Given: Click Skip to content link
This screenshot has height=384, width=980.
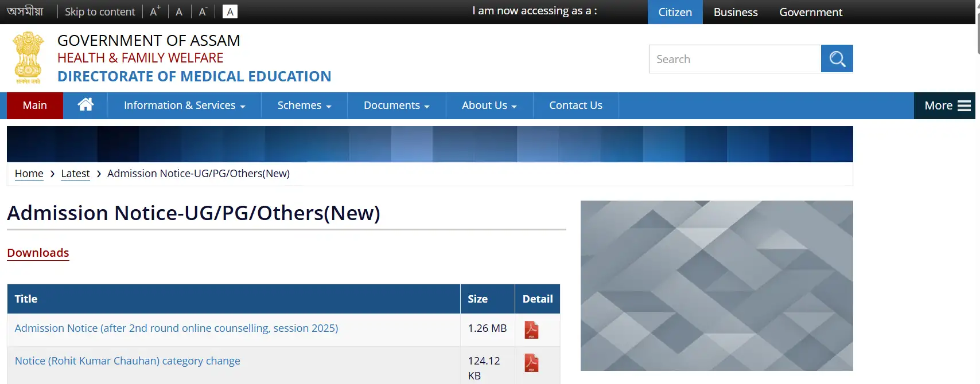Looking at the screenshot, I should coord(100,11).
